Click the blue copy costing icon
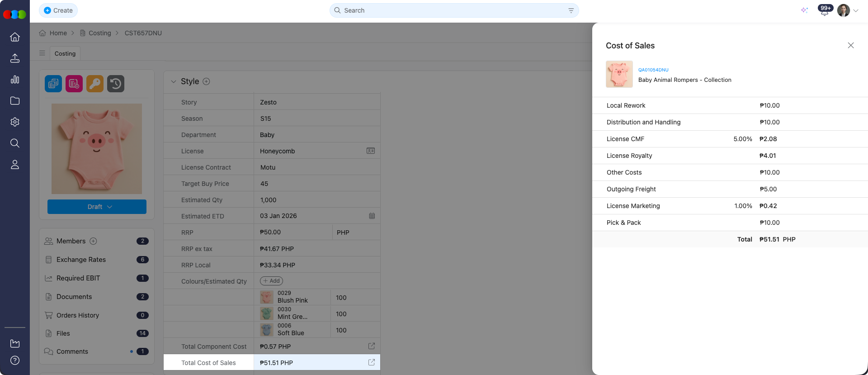868x375 pixels. point(53,84)
